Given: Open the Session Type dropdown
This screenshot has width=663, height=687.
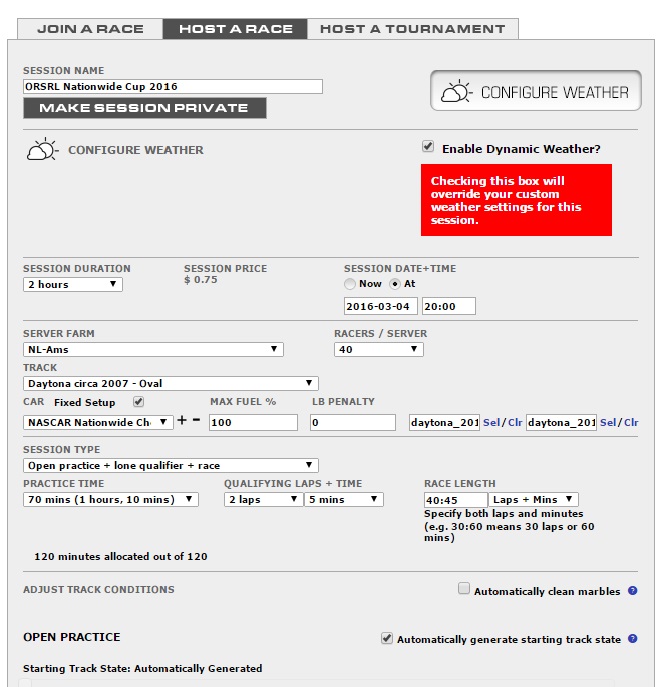Looking at the screenshot, I should pos(170,465).
